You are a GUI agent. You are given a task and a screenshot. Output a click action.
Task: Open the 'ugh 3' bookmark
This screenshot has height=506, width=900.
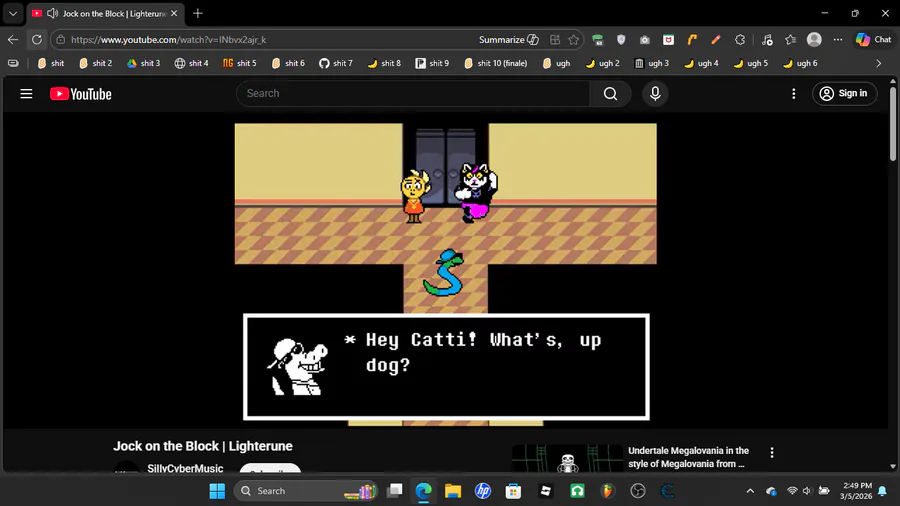(x=651, y=63)
